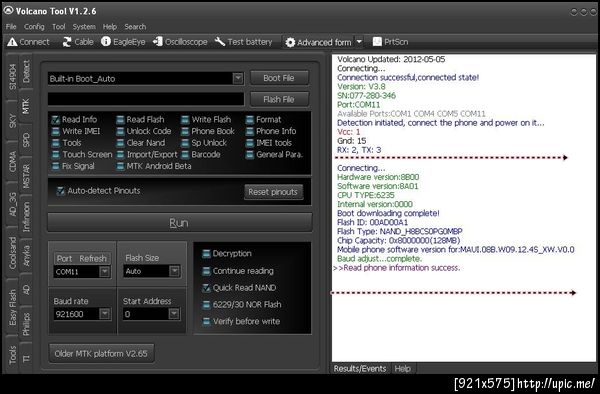Toggle Quick Read NAND checkbox
The width and height of the screenshot is (600, 394).
click(206, 288)
